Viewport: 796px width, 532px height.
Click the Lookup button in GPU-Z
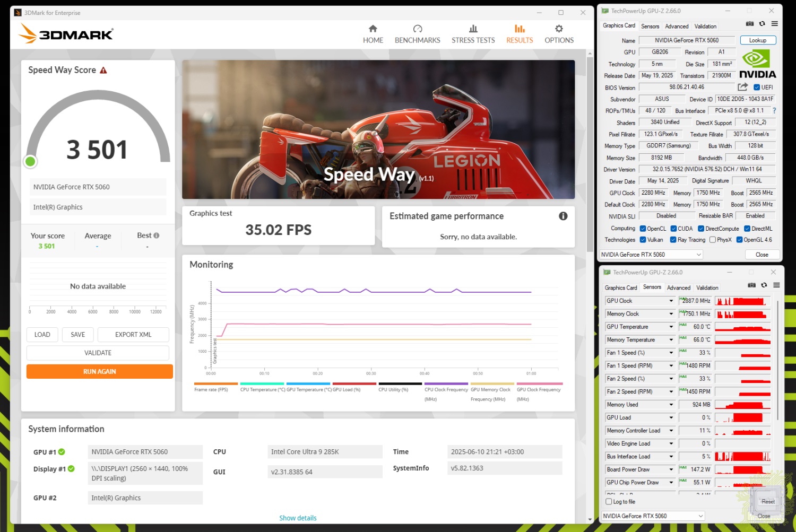tap(758, 40)
